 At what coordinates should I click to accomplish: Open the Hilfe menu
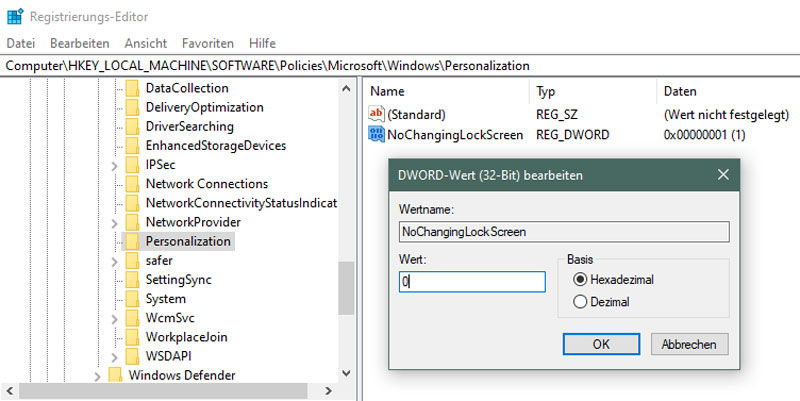pos(262,43)
